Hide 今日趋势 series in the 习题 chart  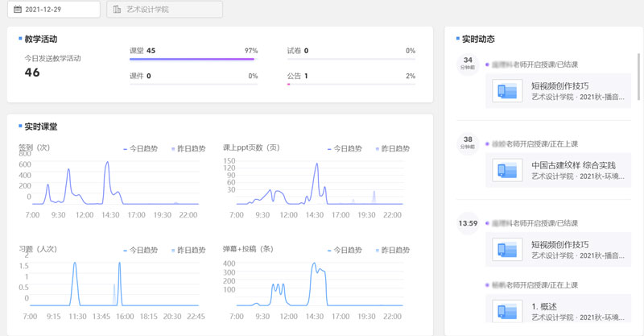pyautogui.click(x=140, y=250)
